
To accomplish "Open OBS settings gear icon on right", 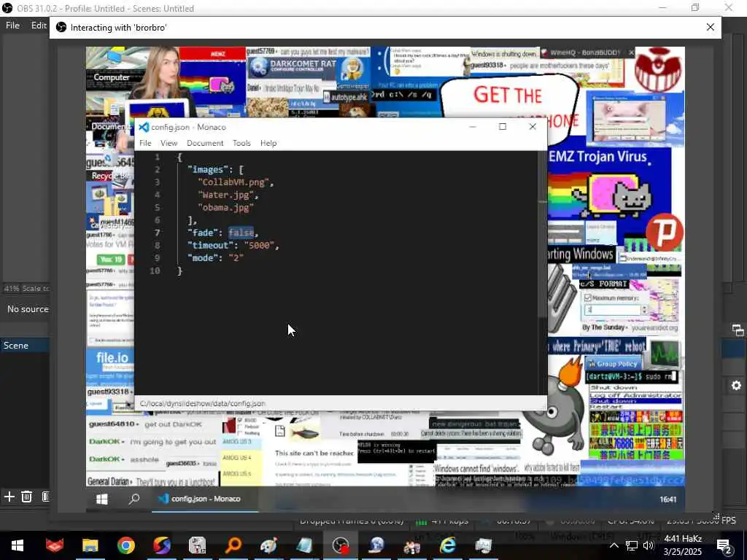I will (x=737, y=386).
